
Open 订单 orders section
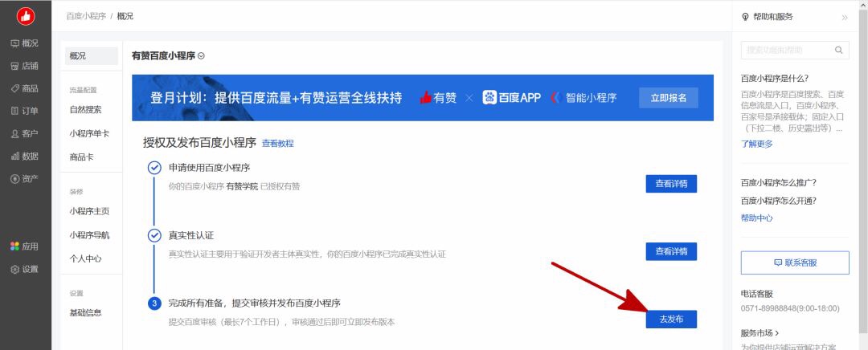coord(25,111)
